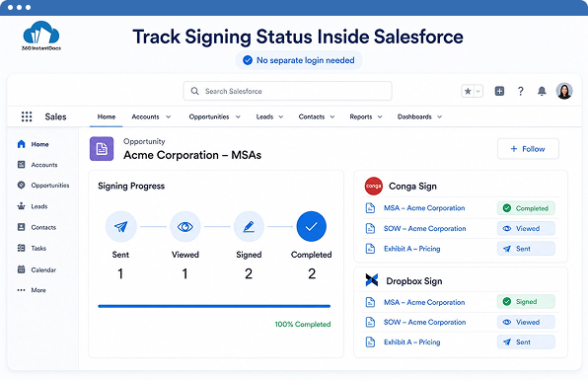The width and height of the screenshot is (588, 380).
Task: Click the global actions plus icon
Action: (x=499, y=91)
